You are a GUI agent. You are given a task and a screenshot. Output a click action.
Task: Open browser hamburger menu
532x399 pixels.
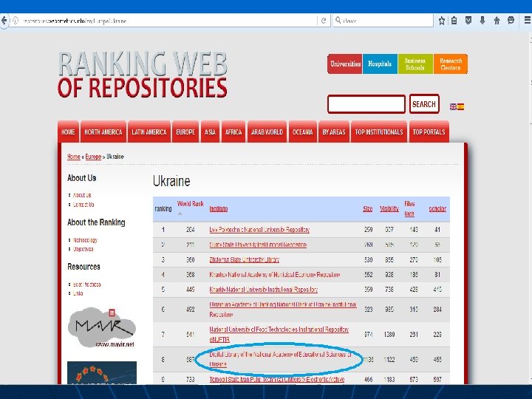click(528, 21)
